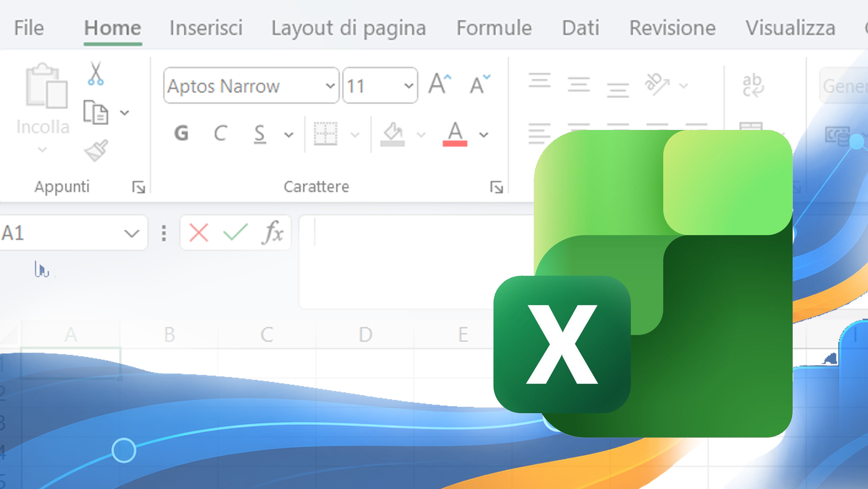Viewport: 868px width, 489px height.
Task: Cut selection with the scissors icon
Action: coord(96,73)
